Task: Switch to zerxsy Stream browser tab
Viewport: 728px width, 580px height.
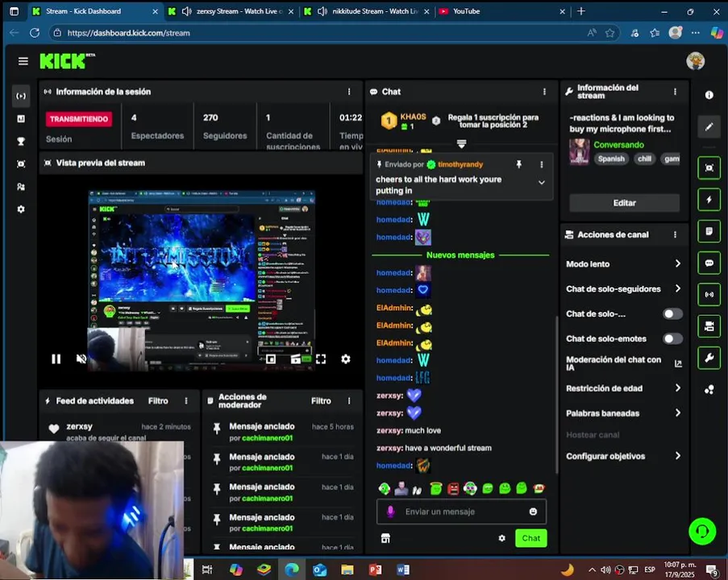Action: click(x=232, y=11)
